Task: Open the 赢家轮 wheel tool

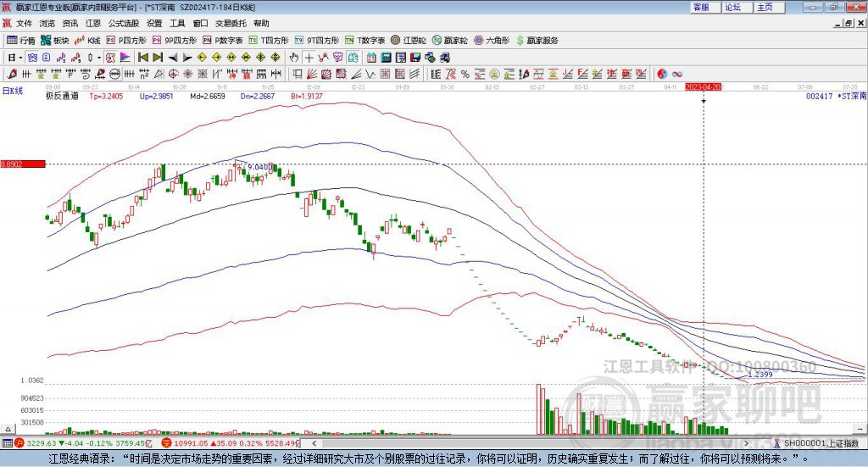Action: point(450,41)
